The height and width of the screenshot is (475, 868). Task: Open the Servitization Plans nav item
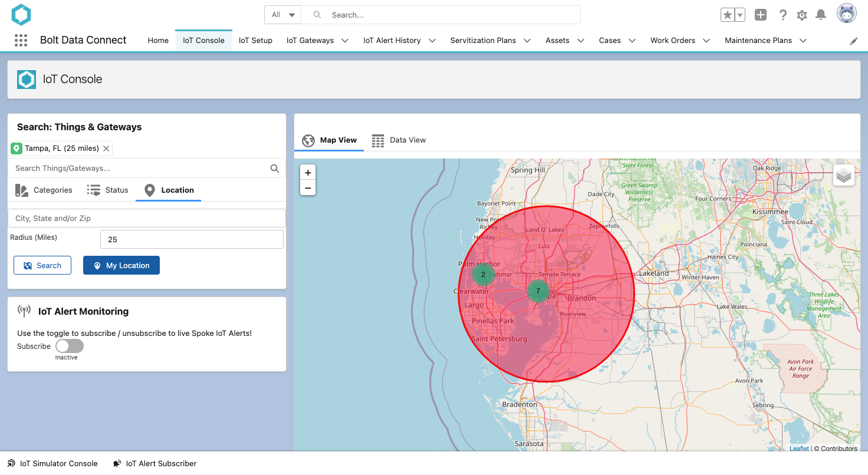point(483,41)
